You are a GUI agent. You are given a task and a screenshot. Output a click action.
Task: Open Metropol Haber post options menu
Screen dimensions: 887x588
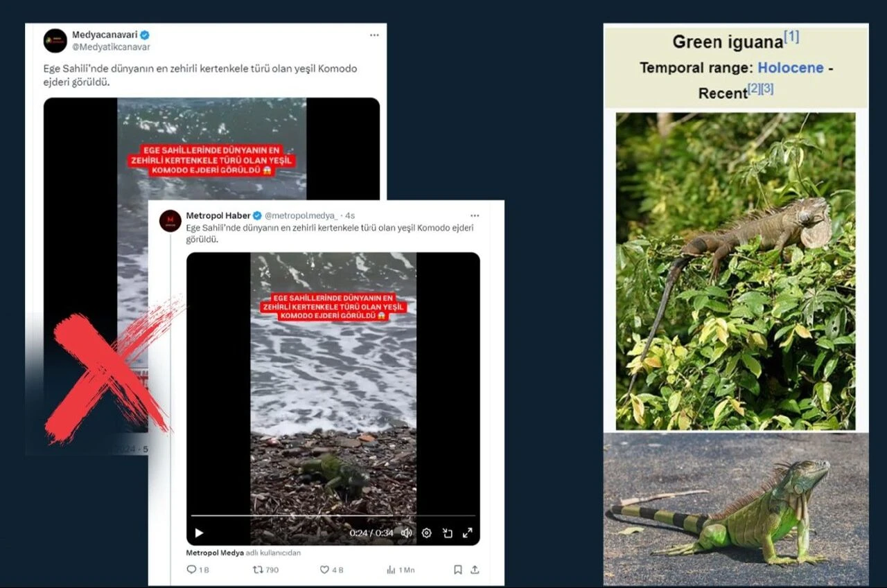point(475,215)
